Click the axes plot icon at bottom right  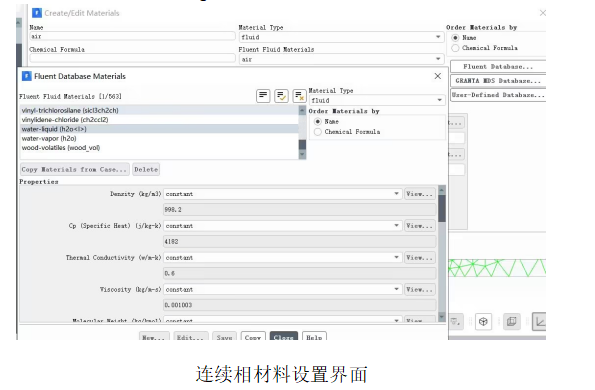point(539,322)
